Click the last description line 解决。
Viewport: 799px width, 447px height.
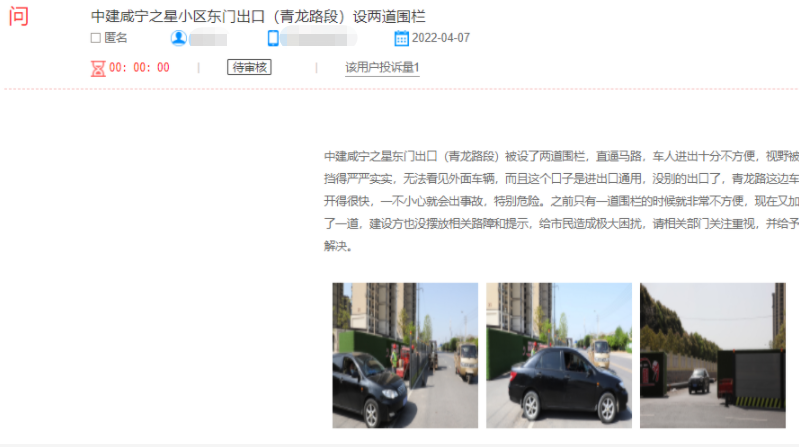[x=338, y=246]
